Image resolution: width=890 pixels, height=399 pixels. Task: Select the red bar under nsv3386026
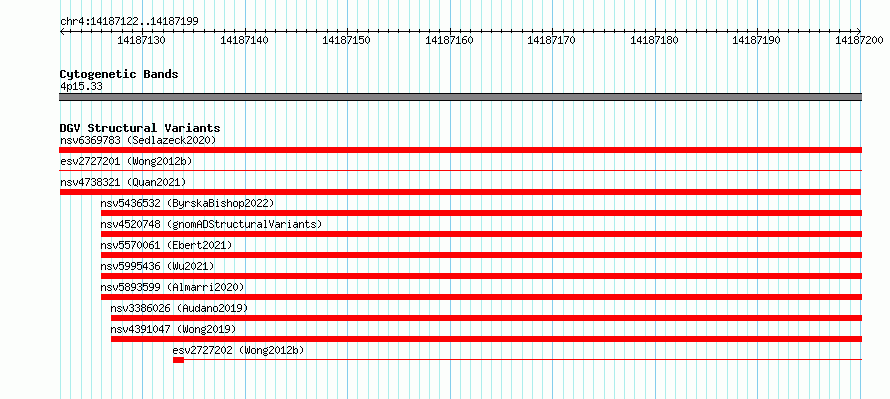coord(486,318)
